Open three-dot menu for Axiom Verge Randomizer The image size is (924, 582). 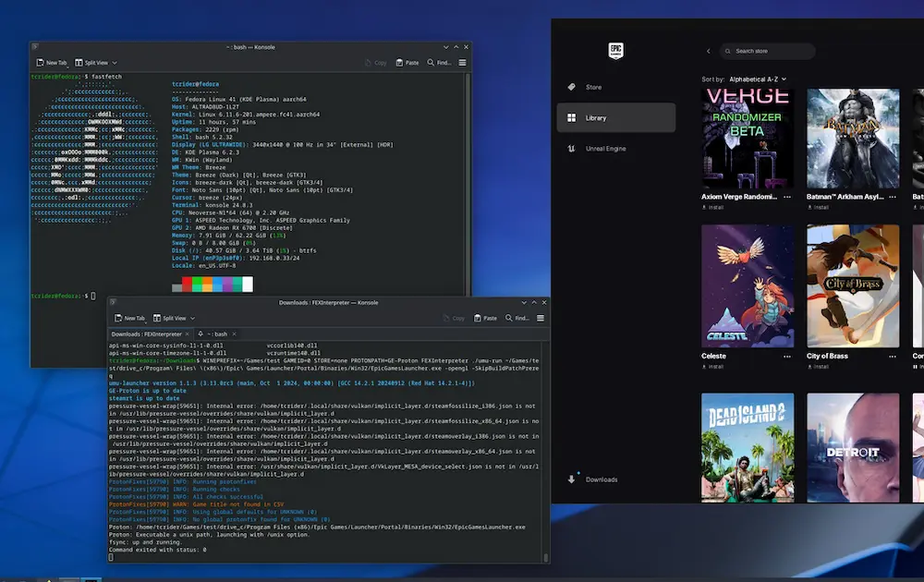click(x=787, y=197)
